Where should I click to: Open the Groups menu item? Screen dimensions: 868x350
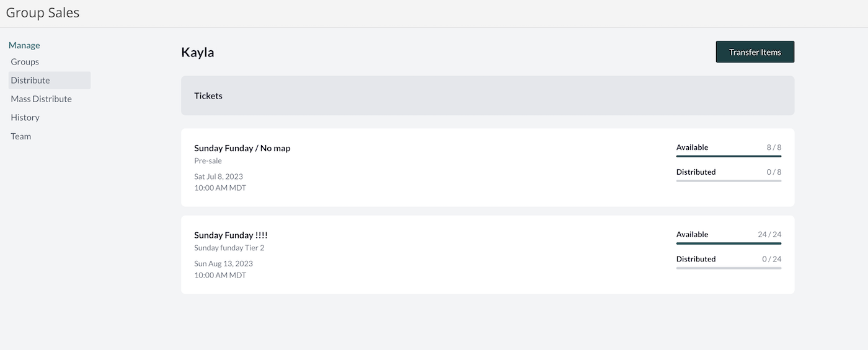(x=25, y=62)
